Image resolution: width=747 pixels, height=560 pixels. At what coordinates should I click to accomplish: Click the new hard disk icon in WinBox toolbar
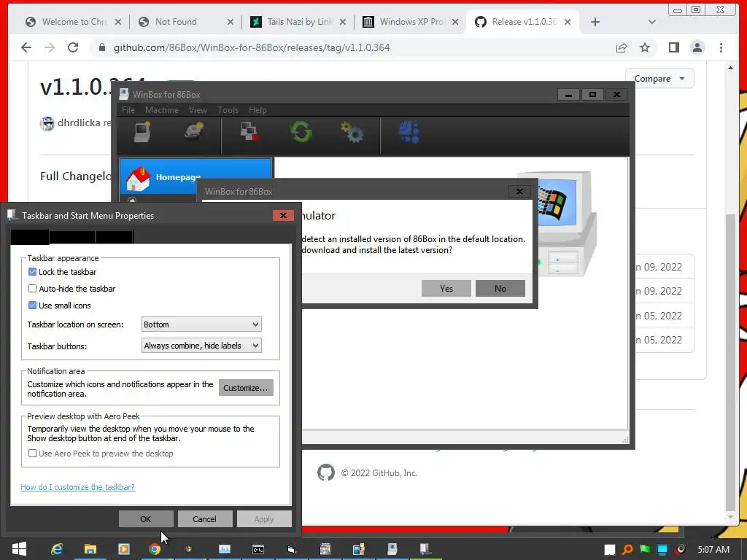tap(194, 133)
